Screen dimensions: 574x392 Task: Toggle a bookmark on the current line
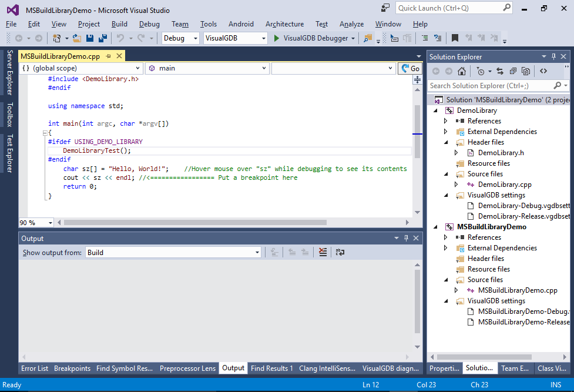click(x=455, y=38)
